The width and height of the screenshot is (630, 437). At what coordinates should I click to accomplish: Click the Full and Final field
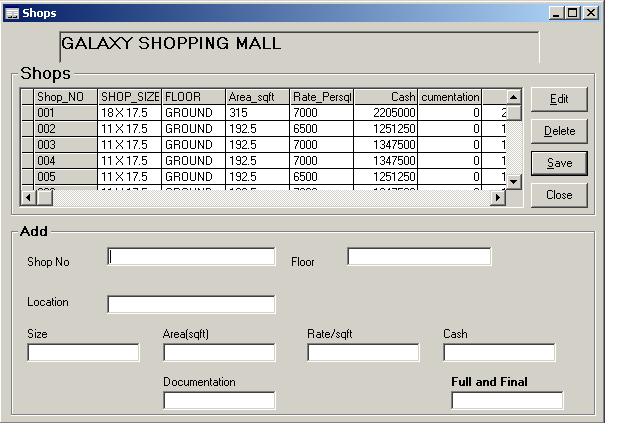point(507,401)
